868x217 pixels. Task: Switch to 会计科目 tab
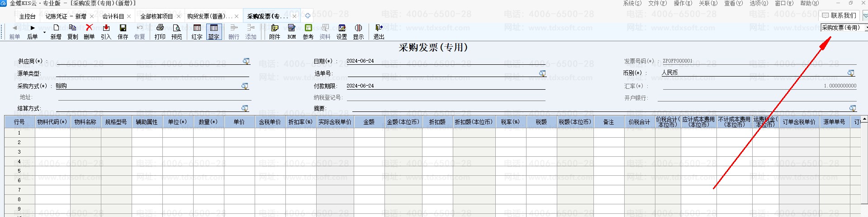pyautogui.click(x=113, y=16)
